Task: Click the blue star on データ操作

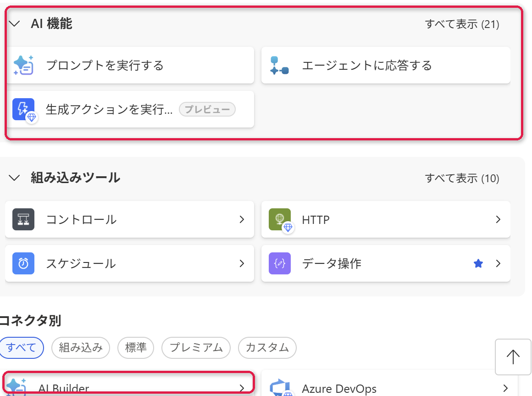Action: [x=478, y=263]
